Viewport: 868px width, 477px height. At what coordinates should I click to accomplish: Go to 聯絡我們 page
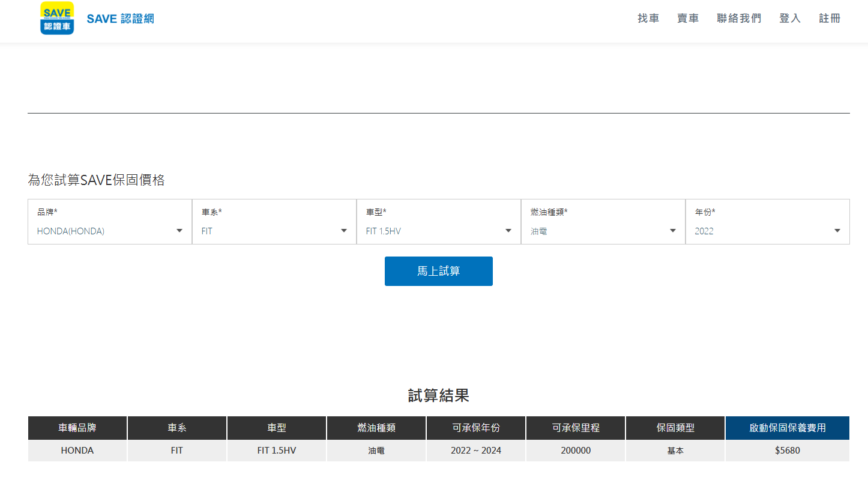(x=739, y=19)
